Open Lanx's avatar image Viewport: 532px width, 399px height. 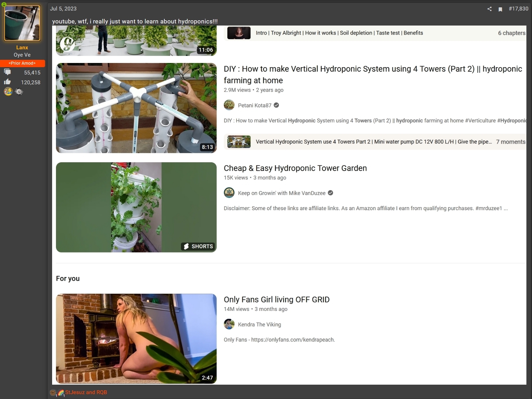coord(22,23)
